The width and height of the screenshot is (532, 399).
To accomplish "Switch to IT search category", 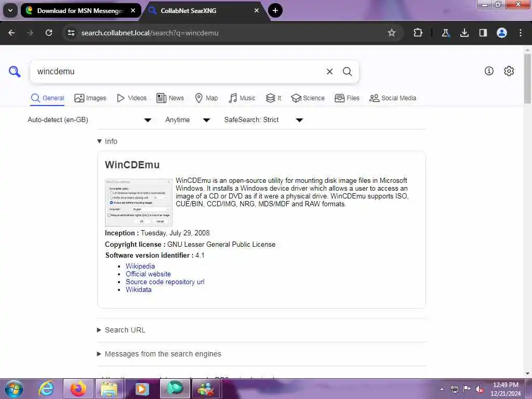I will click(x=273, y=98).
